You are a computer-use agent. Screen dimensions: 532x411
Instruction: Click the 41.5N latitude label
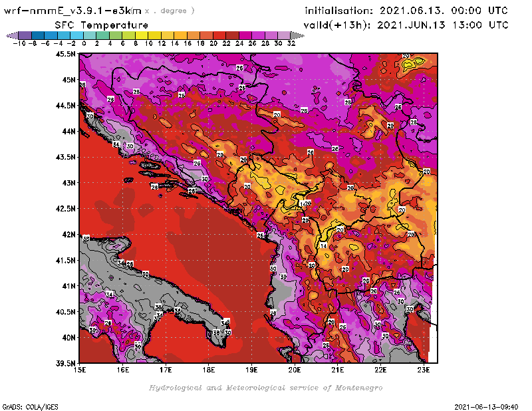point(65,260)
